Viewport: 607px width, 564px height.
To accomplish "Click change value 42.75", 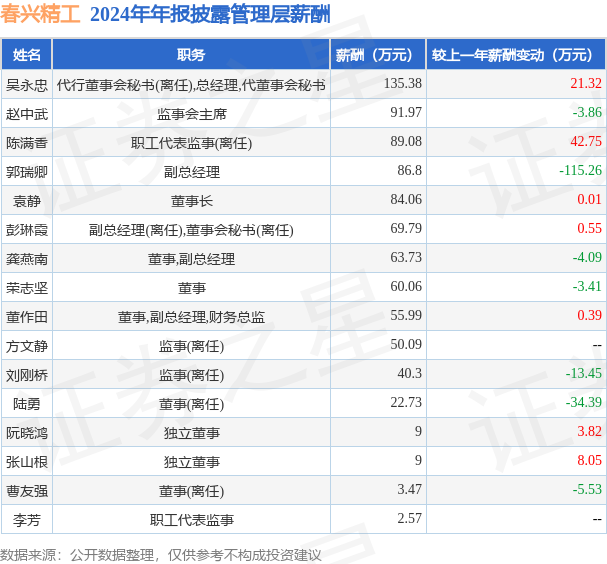I will point(586,141).
